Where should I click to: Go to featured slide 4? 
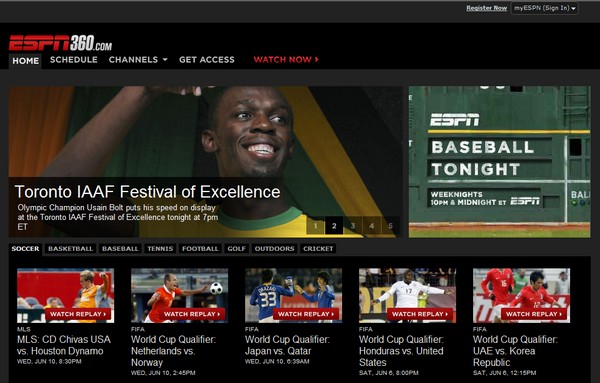pos(372,226)
